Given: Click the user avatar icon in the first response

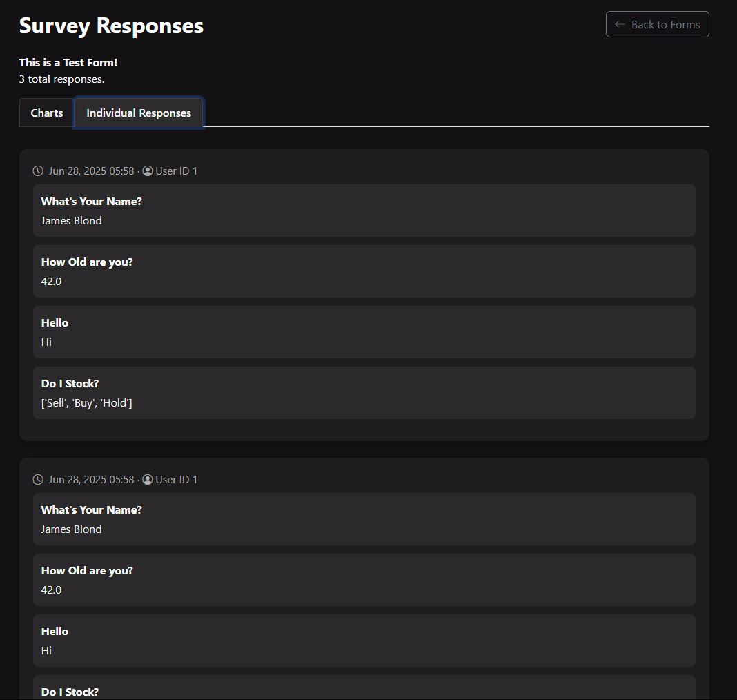Looking at the screenshot, I should [148, 171].
